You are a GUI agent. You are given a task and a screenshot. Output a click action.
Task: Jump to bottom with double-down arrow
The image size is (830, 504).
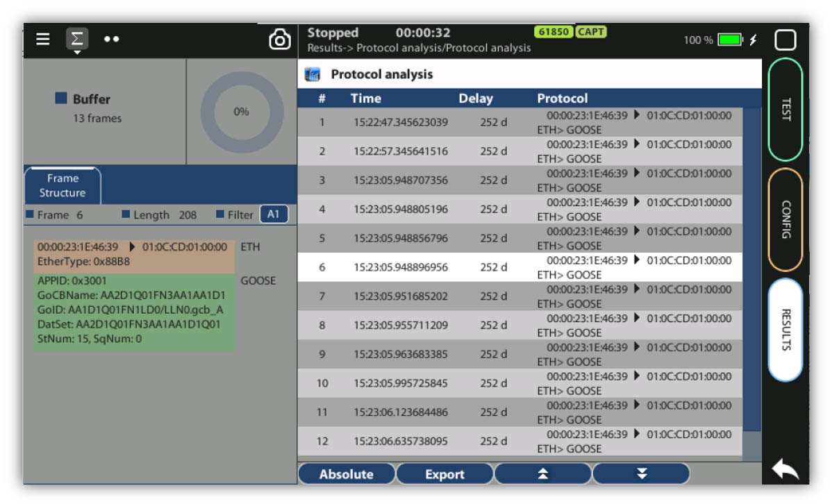coord(641,474)
